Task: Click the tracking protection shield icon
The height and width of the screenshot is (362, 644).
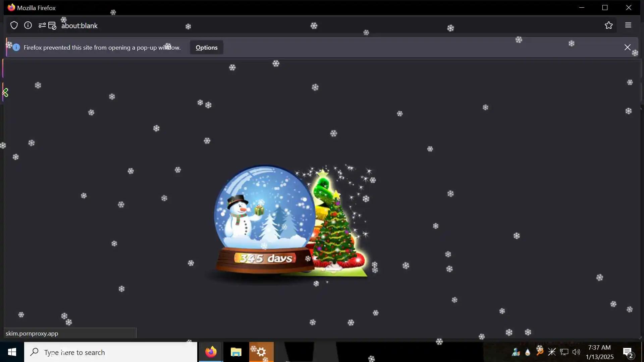Action: pyautogui.click(x=14, y=25)
